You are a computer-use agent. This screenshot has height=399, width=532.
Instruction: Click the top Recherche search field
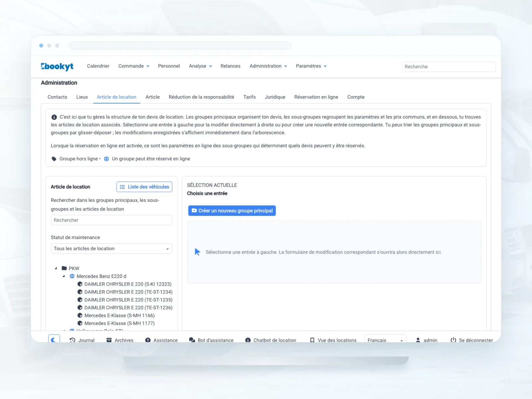(449, 66)
